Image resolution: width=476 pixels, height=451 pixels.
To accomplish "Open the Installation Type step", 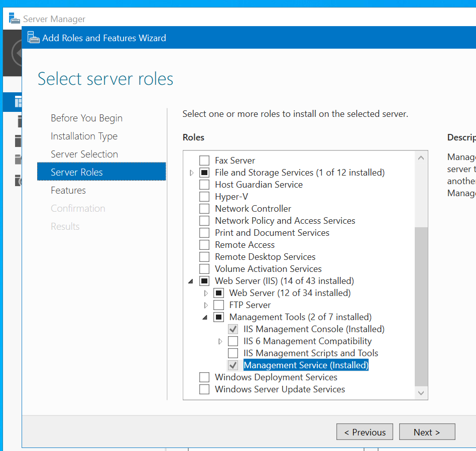I will (x=84, y=136).
